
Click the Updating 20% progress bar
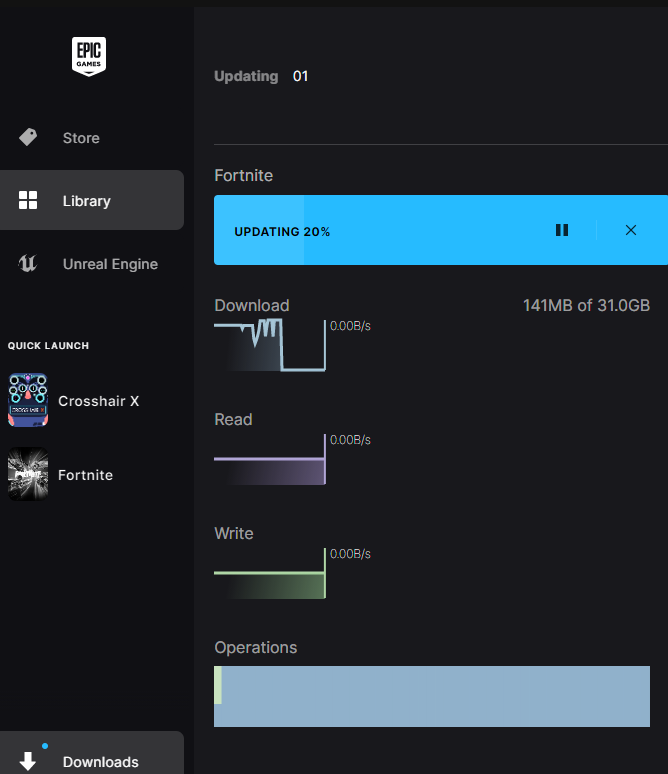441,230
